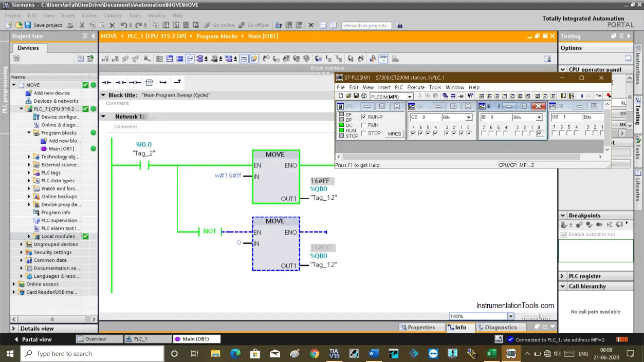Viewport: 644px width, 362px height.
Task: Expand Ungrouped devices tree node
Action: point(22,244)
